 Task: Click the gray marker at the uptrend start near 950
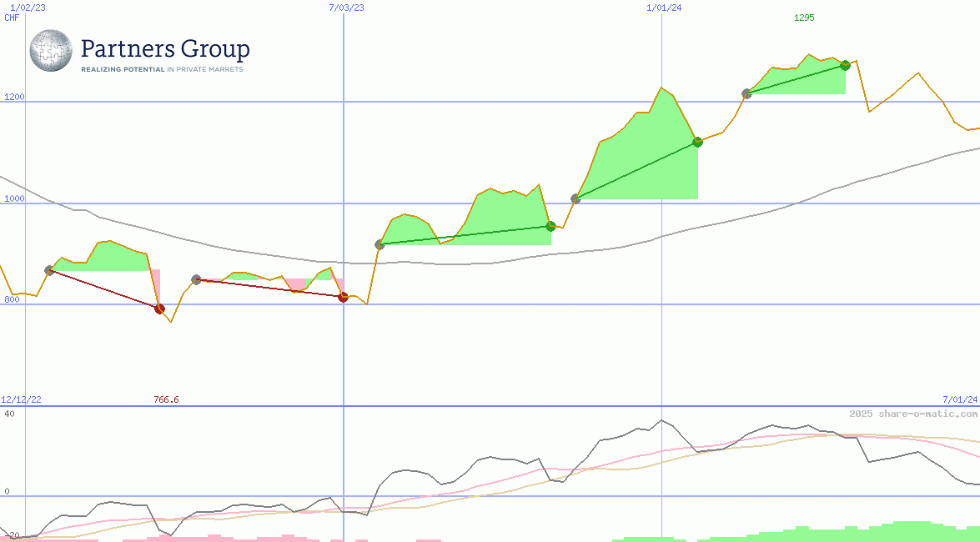[x=379, y=243]
